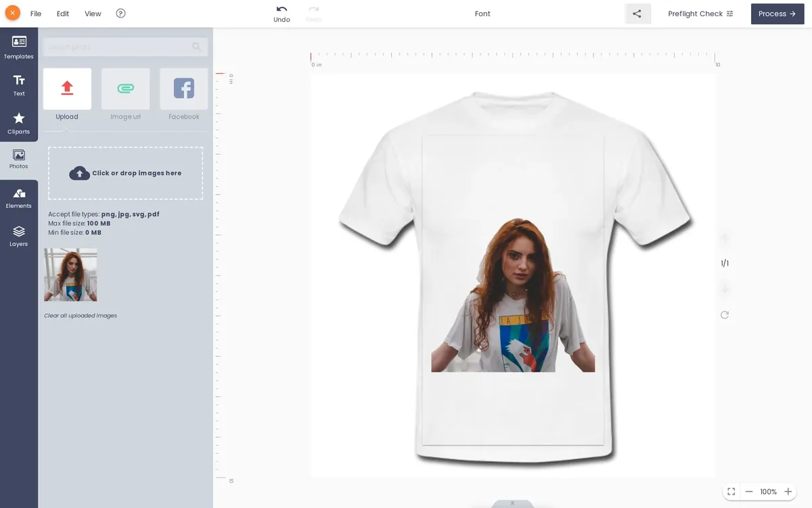The width and height of the screenshot is (812, 508).
Task: Select the woman image on the t-shirt canvas
Action: click(513, 295)
